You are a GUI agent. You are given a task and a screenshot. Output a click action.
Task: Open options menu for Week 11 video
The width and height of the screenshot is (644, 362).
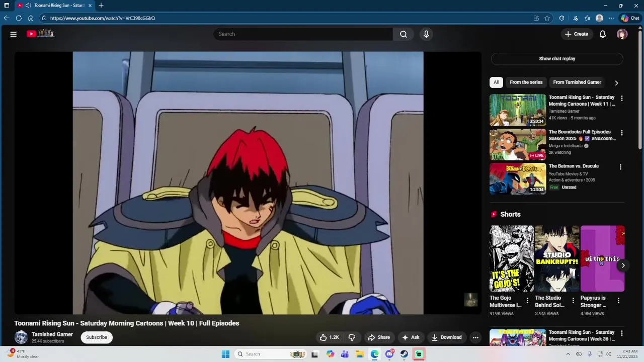621,99
